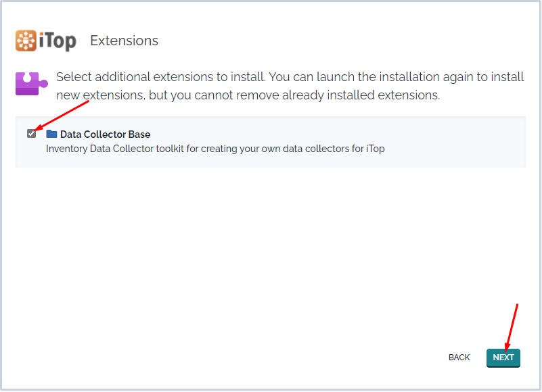Click the 'Select additional extensions to install' instruction line
542x392 pixels.
(x=161, y=76)
